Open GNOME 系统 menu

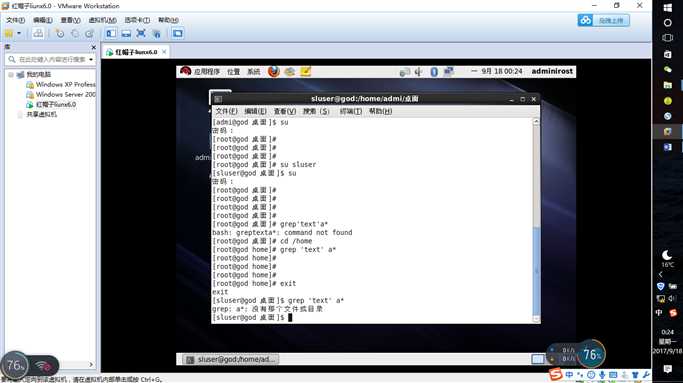point(254,71)
